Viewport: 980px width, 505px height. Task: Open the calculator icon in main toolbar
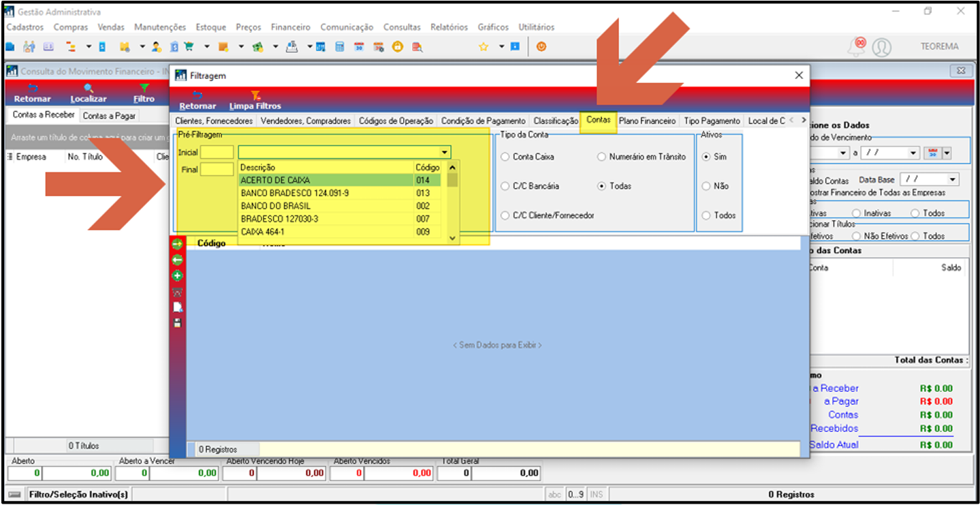coord(338,47)
